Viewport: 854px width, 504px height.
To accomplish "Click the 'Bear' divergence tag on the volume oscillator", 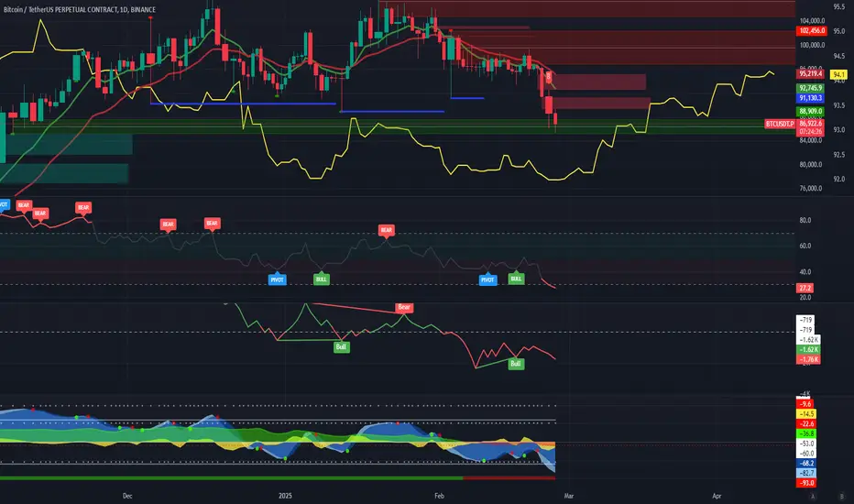I will click(403, 307).
